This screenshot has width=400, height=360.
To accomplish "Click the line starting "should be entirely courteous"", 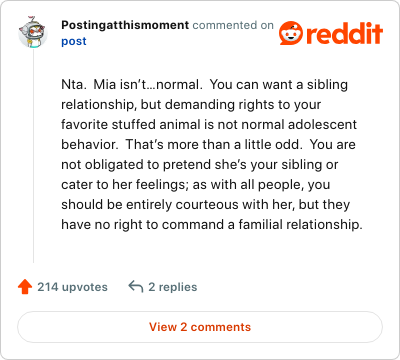I will (x=206, y=205).
